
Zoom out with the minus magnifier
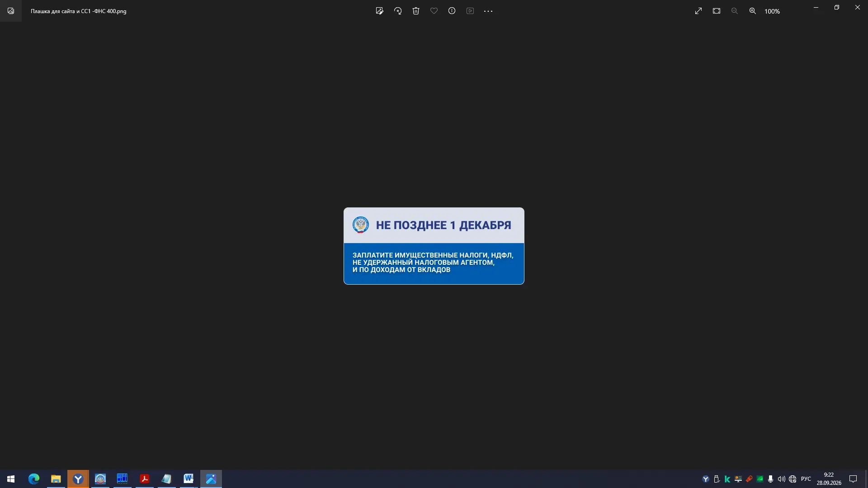tap(735, 11)
